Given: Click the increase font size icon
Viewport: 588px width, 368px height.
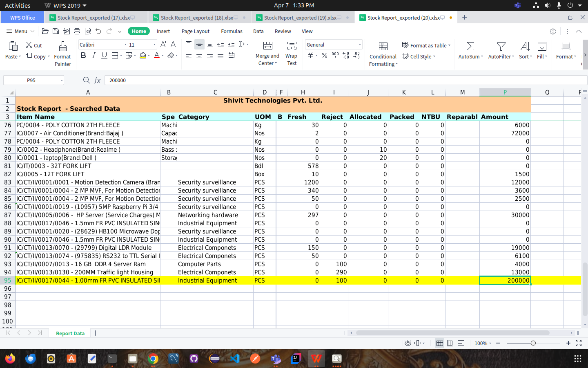Looking at the screenshot, I should coord(163,44).
